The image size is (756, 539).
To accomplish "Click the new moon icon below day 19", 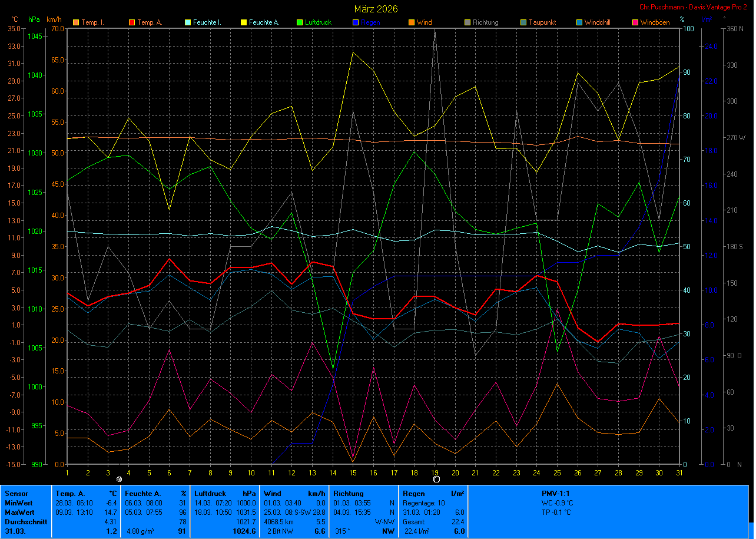I will coord(436,480).
